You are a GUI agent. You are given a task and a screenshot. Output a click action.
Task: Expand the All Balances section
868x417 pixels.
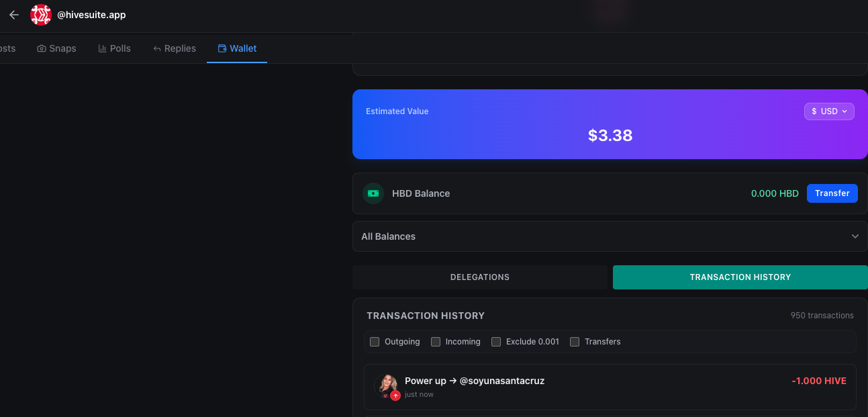610,236
